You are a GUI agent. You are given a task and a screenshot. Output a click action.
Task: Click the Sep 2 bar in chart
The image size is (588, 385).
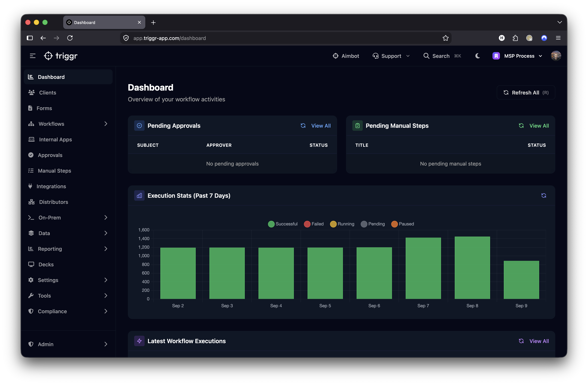point(178,273)
